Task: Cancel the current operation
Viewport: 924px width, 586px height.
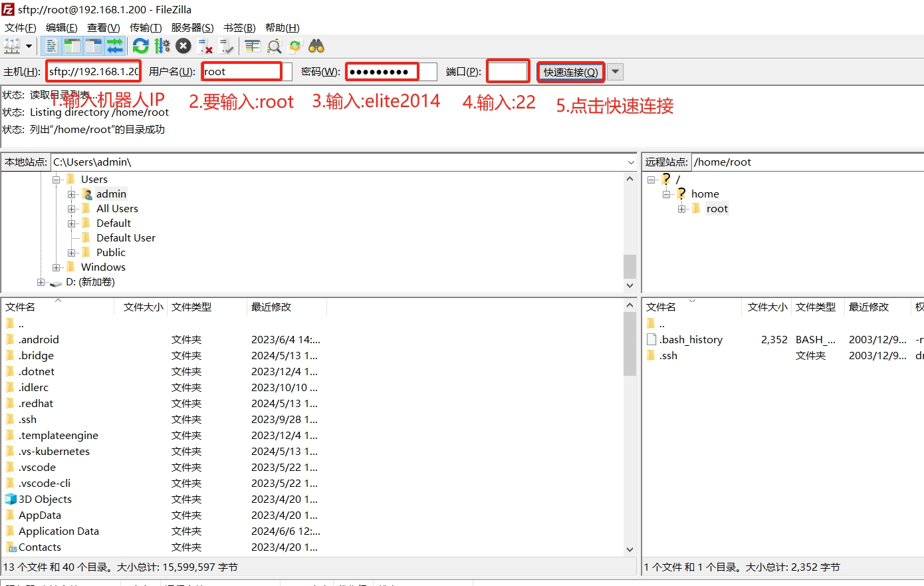Action: point(183,46)
